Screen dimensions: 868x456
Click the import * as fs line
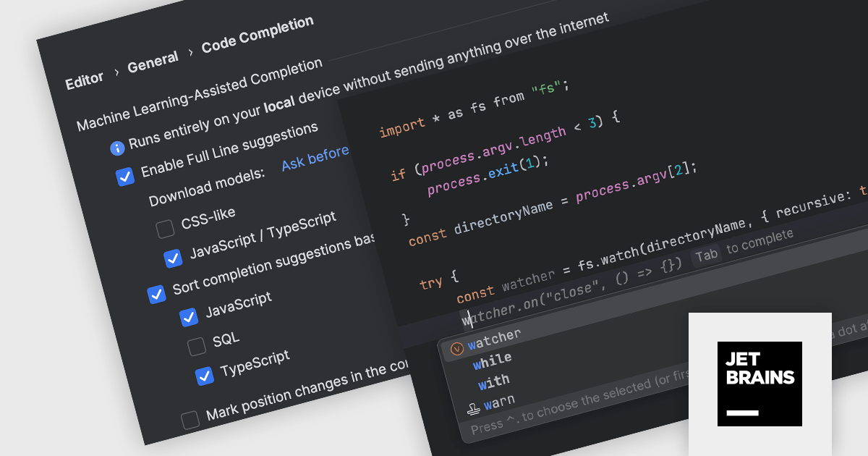point(475,109)
